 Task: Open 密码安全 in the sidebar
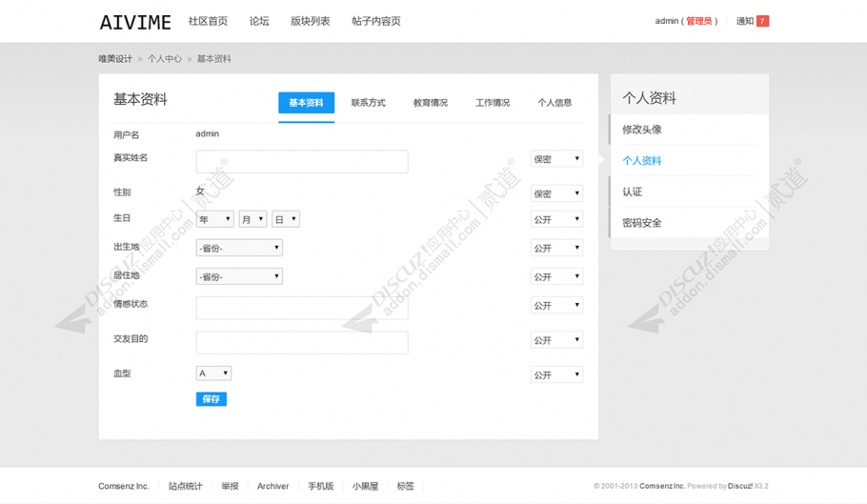pyautogui.click(x=642, y=223)
